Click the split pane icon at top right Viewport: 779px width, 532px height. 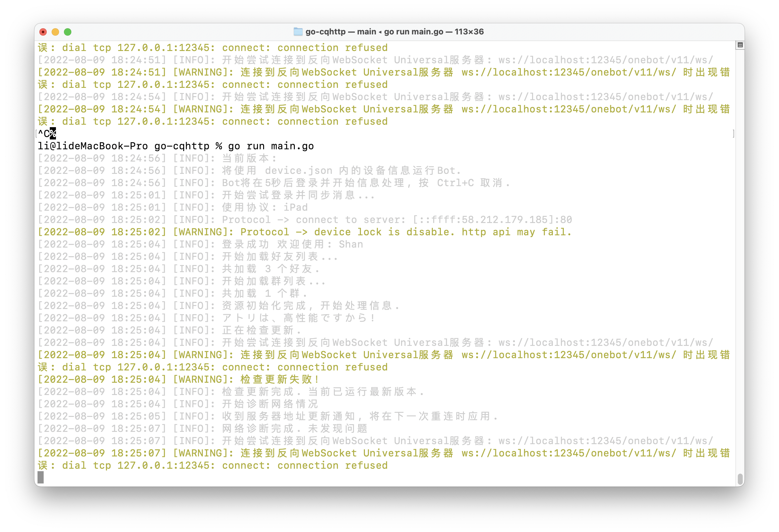[x=740, y=45]
